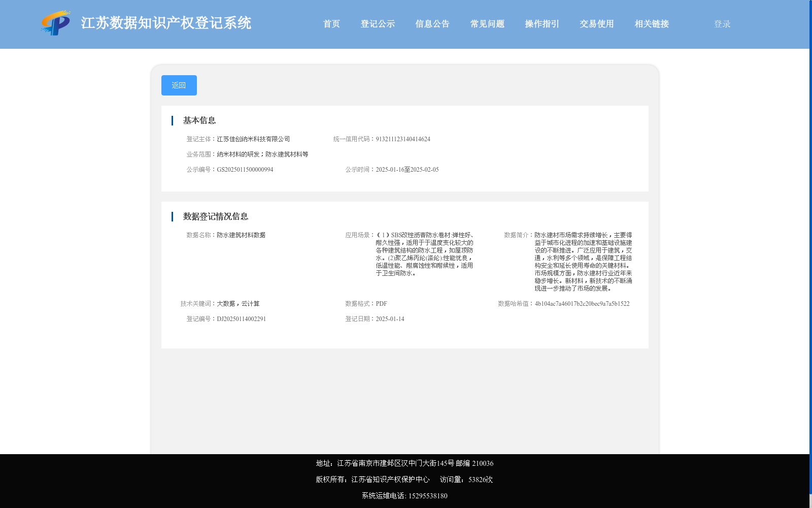Click the publicity period 2025-01-16至2025-02-05
This screenshot has width=812, height=508.
[x=407, y=170]
